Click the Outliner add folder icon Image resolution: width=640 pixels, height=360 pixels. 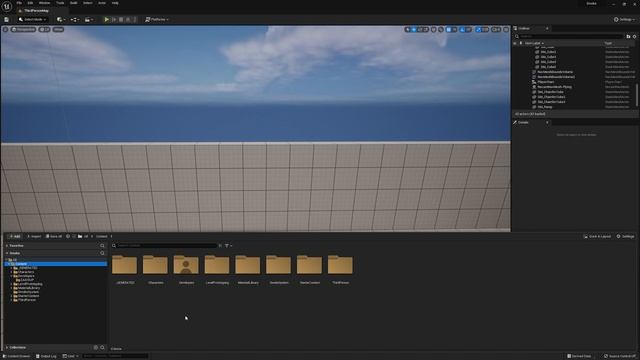(x=628, y=36)
